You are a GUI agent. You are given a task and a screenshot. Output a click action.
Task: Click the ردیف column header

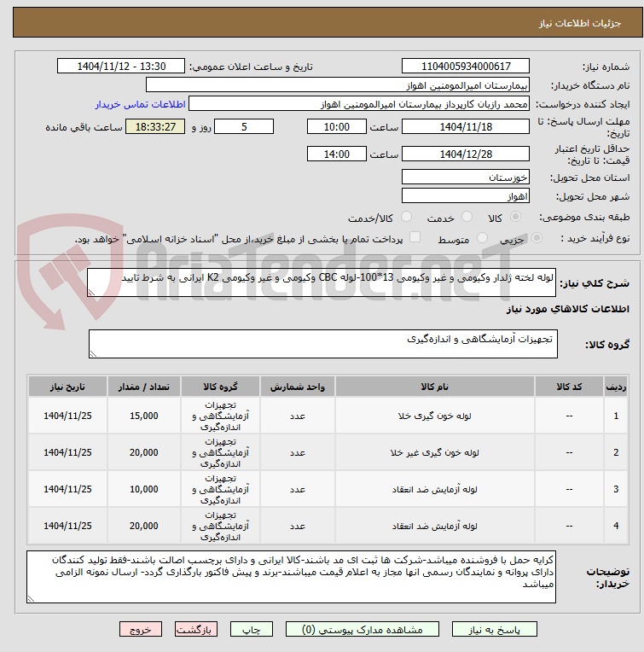click(x=616, y=387)
